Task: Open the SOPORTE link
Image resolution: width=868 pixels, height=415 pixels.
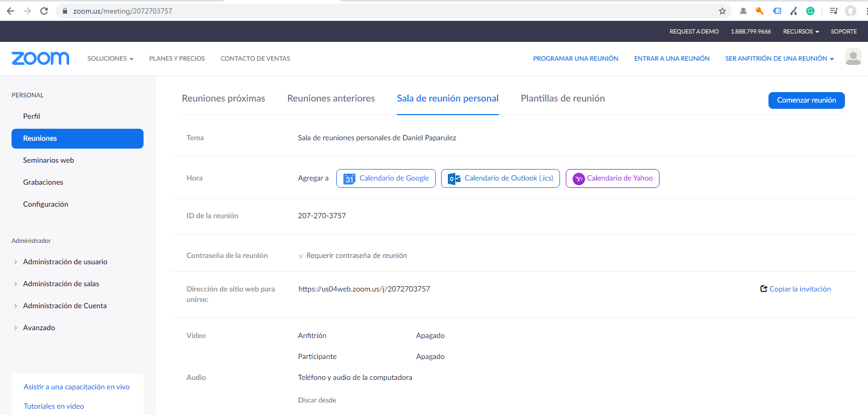Action: tap(844, 31)
